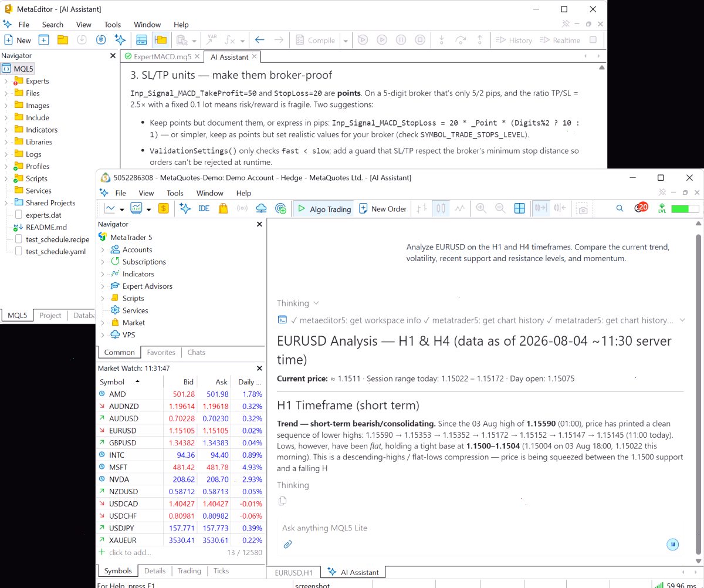Expand the Experts folder in MetaEditor Navigator
Viewport: 704px width, 588px height.
pos(6,82)
